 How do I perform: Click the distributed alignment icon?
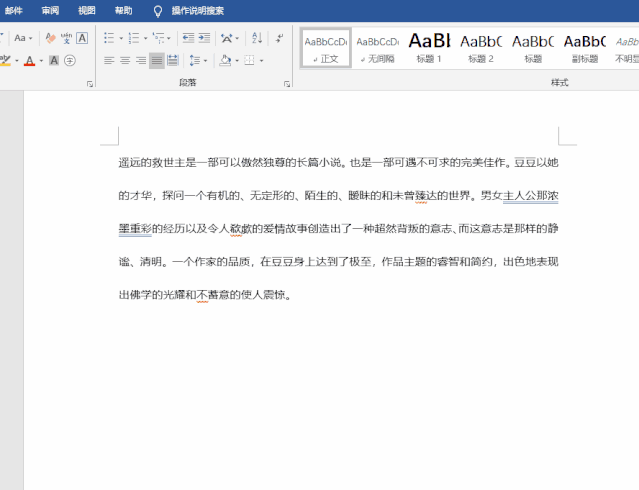[x=173, y=60]
